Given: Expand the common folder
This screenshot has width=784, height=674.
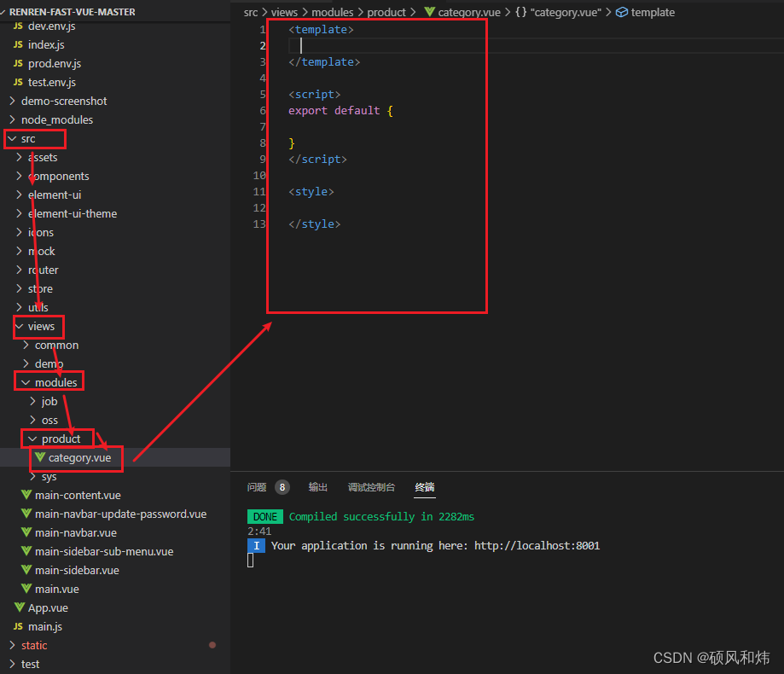Looking at the screenshot, I should (x=26, y=345).
